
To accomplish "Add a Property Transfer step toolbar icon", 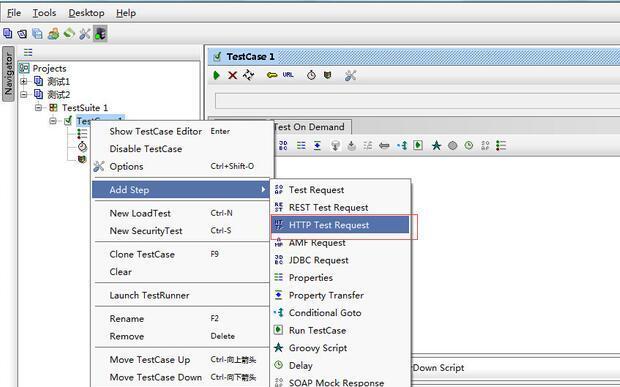I will click(x=318, y=145).
